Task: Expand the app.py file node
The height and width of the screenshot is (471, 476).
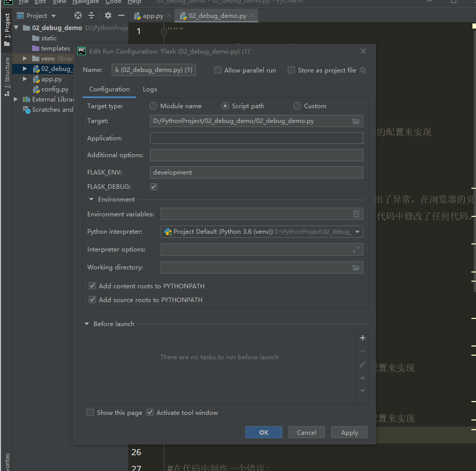Action: click(x=25, y=79)
